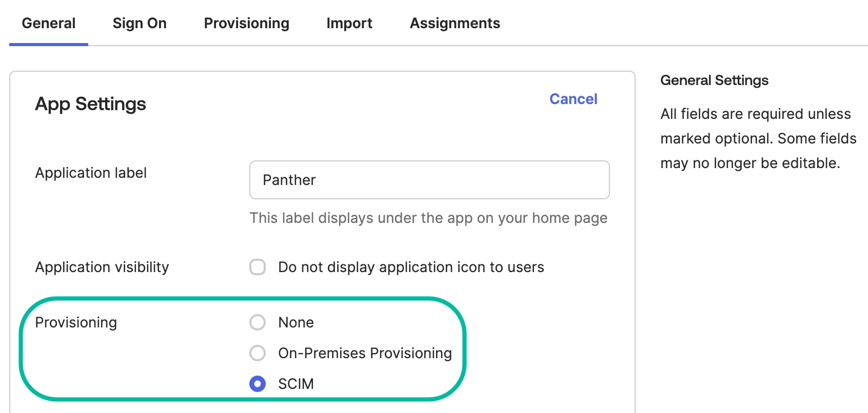Image resolution: width=868 pixels, height=413 pixels.
Task: Click the Application label text
Action: 91,173
